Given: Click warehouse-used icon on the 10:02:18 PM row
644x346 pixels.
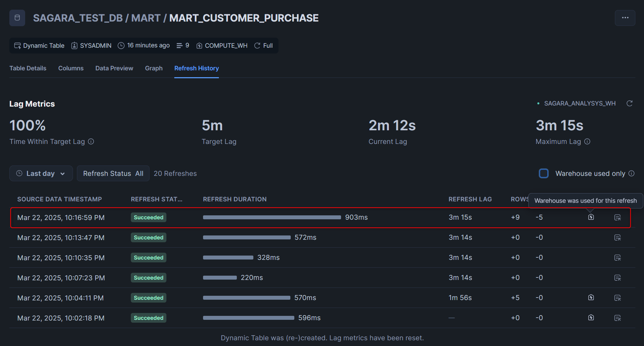Looking at the screenshot, I should click(x=591, y=318).
